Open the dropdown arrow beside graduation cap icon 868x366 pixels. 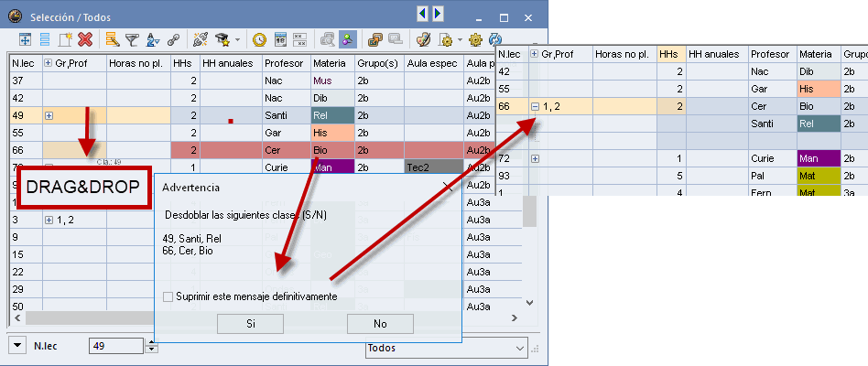[237, 40]
